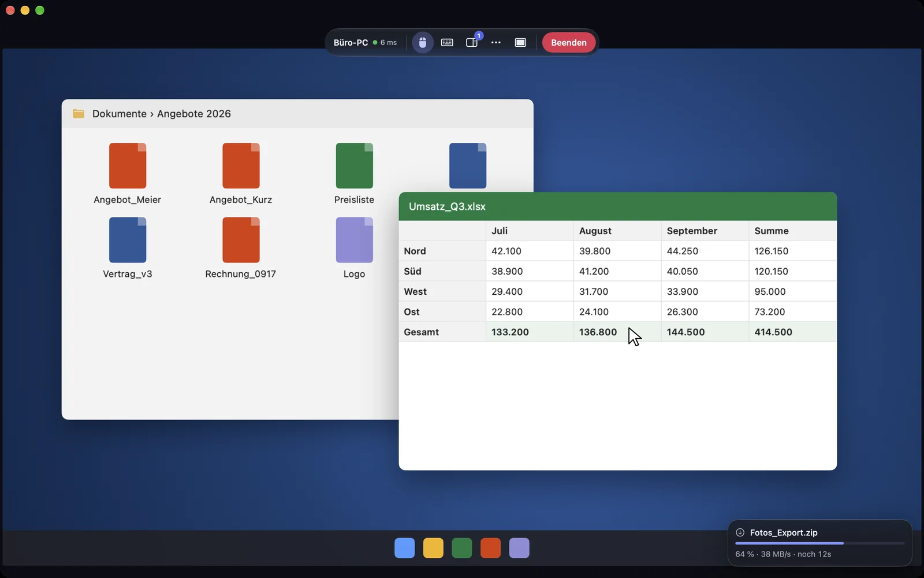Open the display switcher with badge

pyautogui.click(x=472, y=42)
